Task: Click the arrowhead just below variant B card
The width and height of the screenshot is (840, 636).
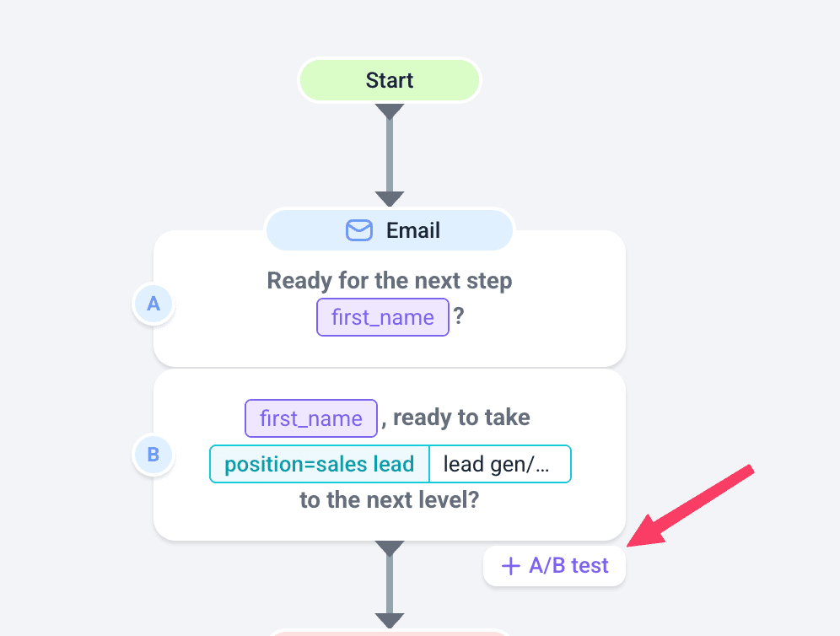Action: coord(390,548)
